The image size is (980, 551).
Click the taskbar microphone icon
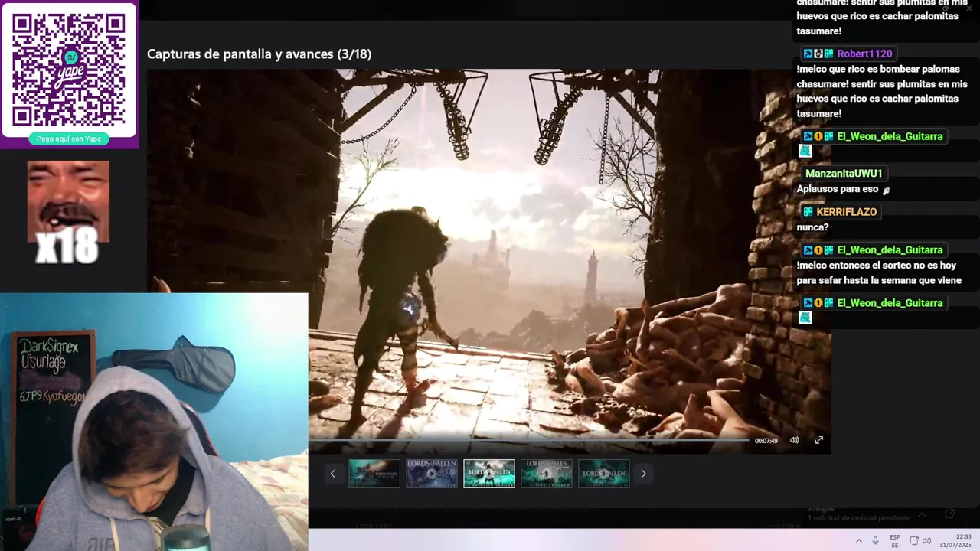pos(875,540)
